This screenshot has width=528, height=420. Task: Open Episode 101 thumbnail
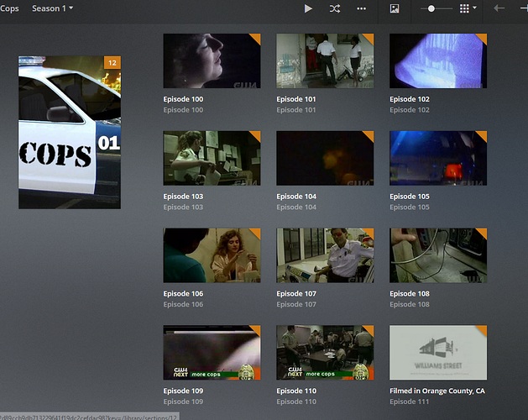click(x=325, y=60)
